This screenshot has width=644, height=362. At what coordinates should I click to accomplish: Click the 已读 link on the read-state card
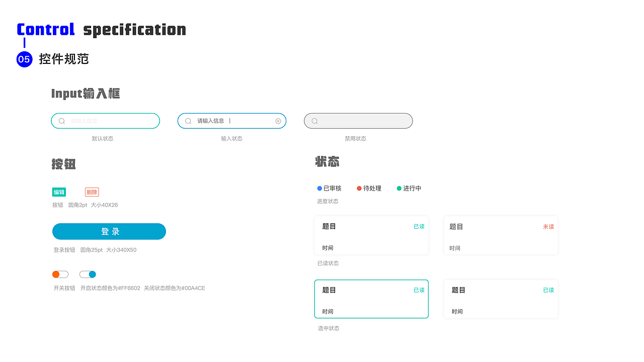click(x=419, y=226)
